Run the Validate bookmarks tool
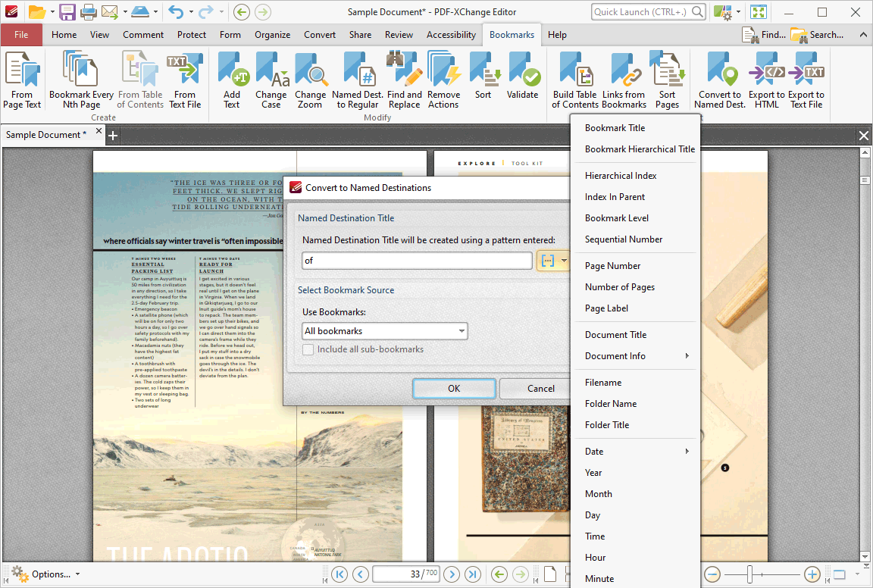Viewport: 873px width, 588px height. click(522, 76)
